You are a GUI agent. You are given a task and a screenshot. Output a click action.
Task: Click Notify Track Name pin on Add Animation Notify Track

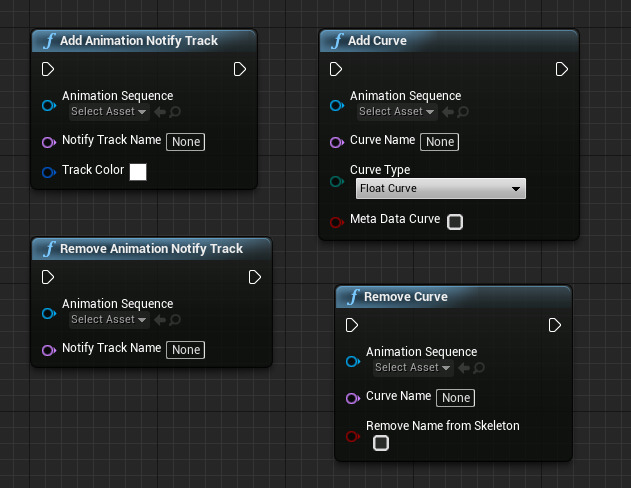tap(48, 142)
